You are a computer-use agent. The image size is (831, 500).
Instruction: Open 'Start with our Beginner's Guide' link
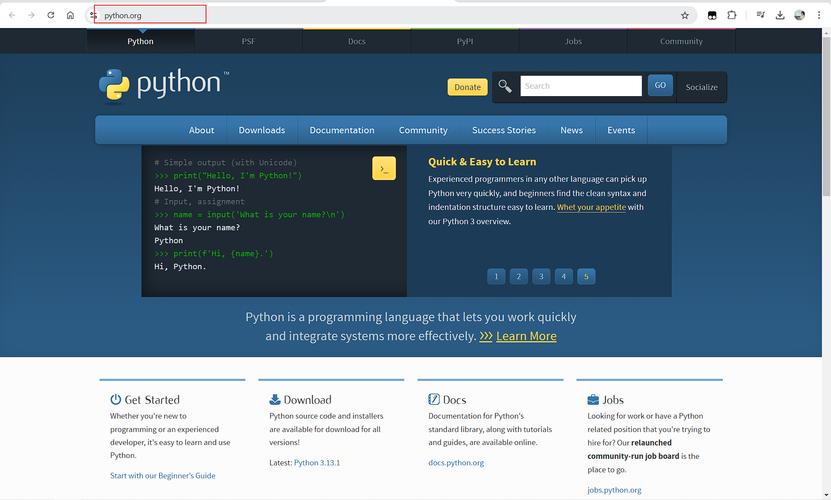[x=163, y=476]
